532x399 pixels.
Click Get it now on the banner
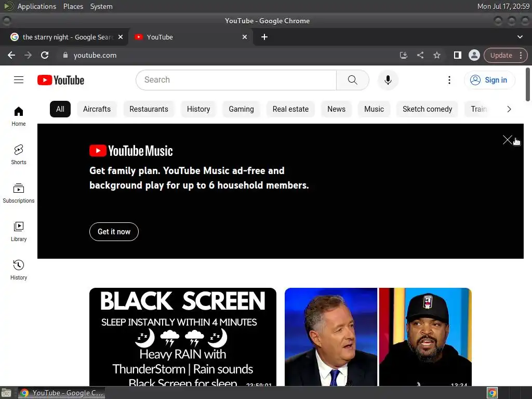[x=114, y=232]
